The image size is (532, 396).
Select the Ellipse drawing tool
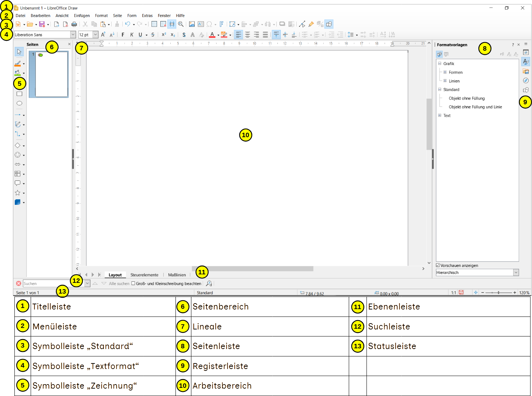click(20, 104)
